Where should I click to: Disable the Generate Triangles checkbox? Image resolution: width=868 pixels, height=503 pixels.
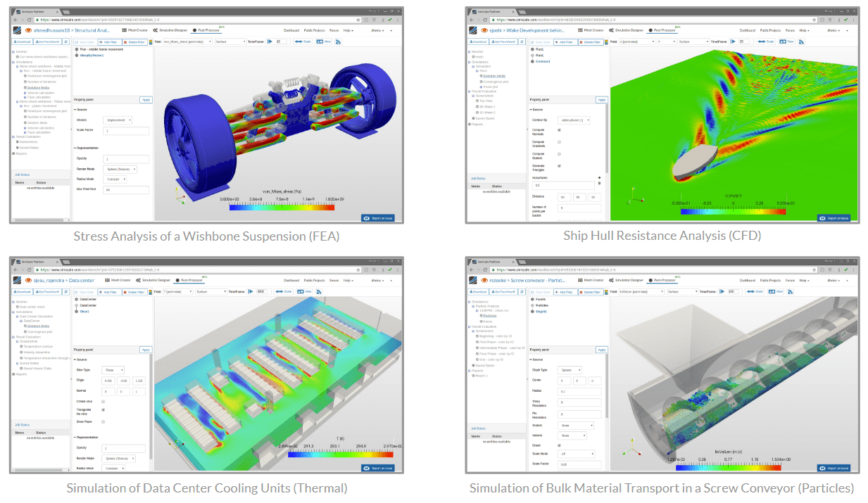(x=559, y=166)
